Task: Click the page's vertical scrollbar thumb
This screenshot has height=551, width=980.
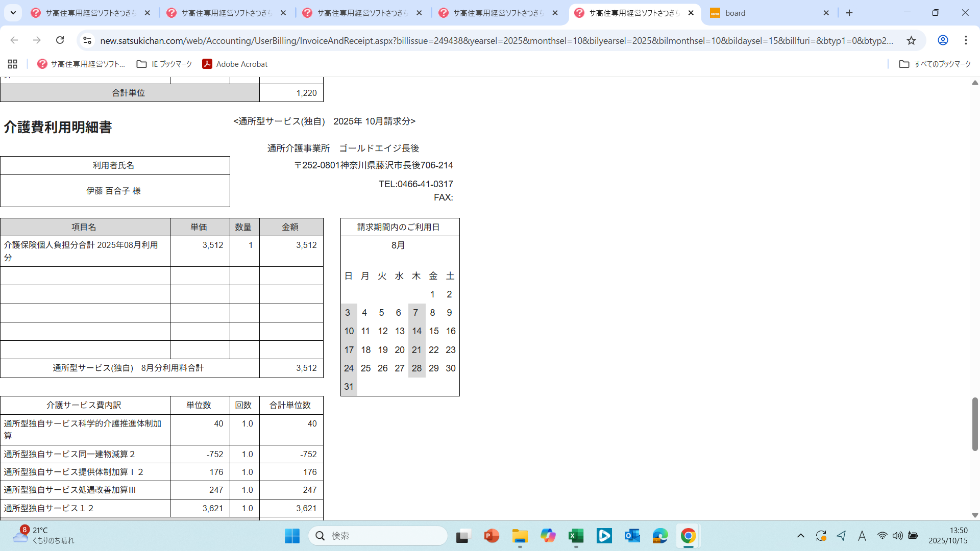Action: tap(974, 423)
